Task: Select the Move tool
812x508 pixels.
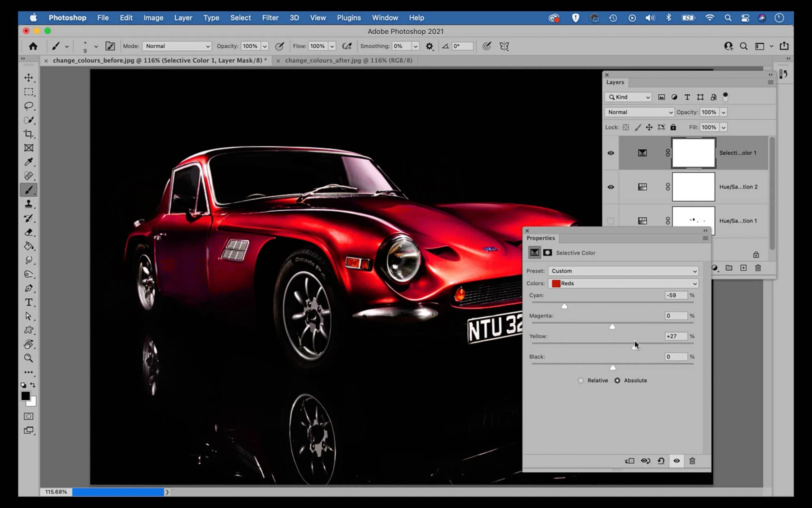Action: click(x=28, y=78)
